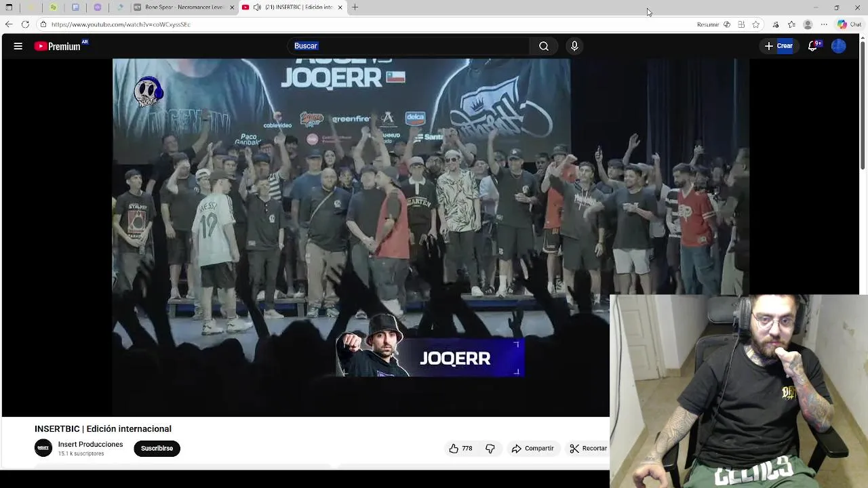Image resolution: width=868 pixels, height=488 pixels.
Task: Click the 778 like count
Action: [467, 448]
